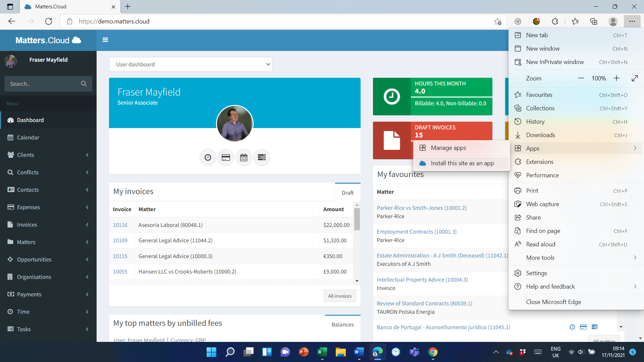Click the All invoices button
Screen dimensions: 644x362
[x=339, y=296]
